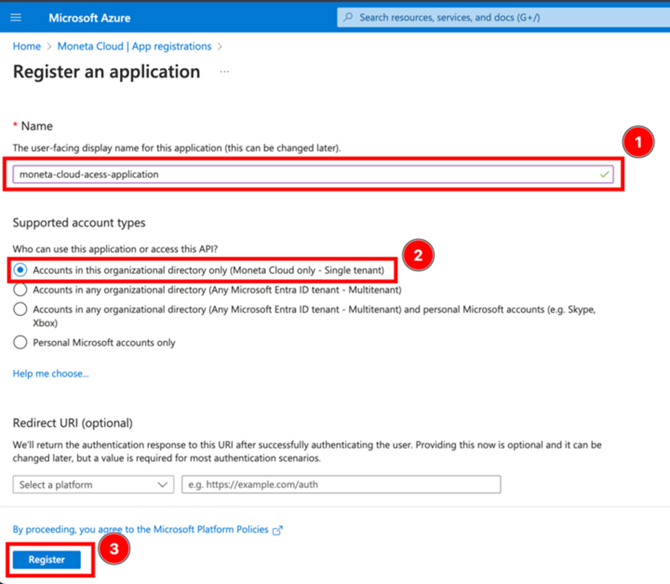Open the ellipsis menu beside Register an application
Image resolution: width=670 pixels, height=584 pixels.
[x=224, y=72]
